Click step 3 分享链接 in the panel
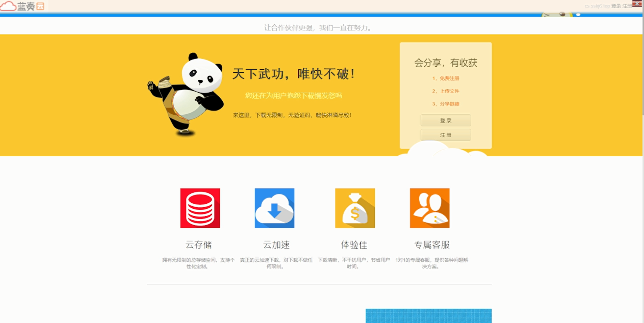 tap(446, 104)
